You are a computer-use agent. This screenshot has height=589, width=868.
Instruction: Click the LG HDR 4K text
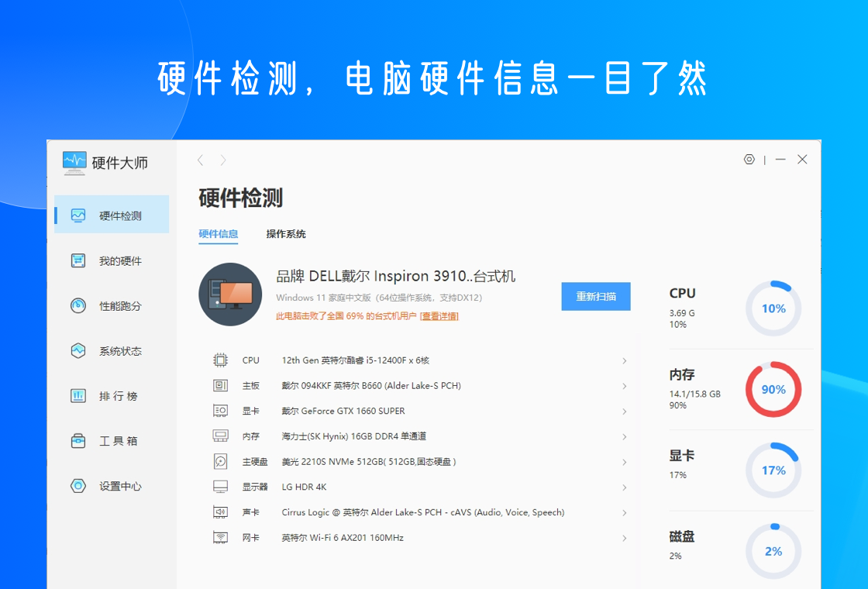click(x=304, y=487)
